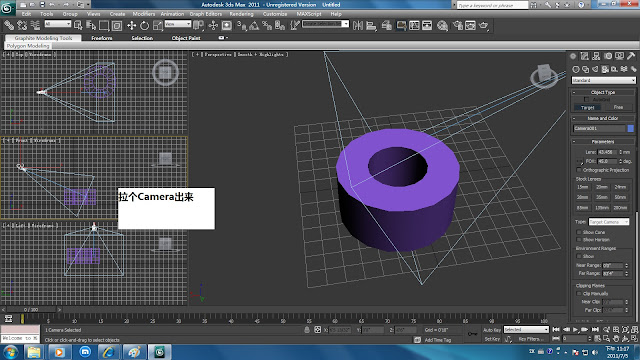Toggle the AutoGrid checkbox

coord(587,99)
